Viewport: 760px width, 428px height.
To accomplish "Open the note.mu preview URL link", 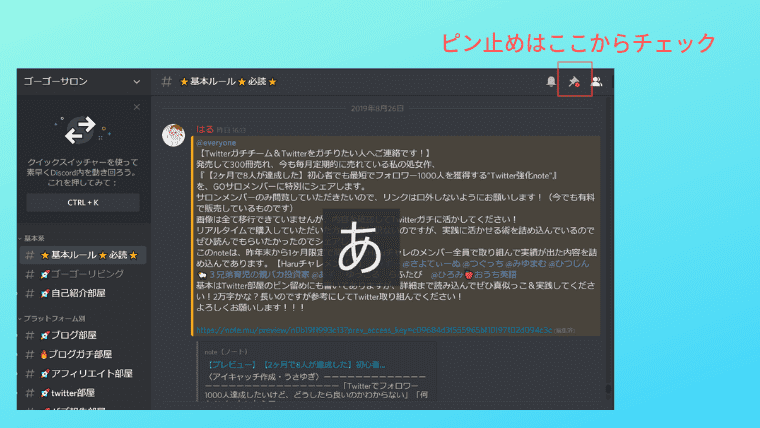I will (374, 330).
